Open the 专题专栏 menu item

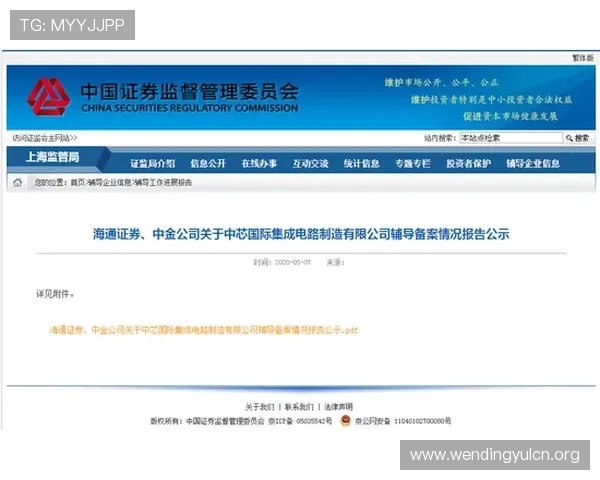coord(413,164)
